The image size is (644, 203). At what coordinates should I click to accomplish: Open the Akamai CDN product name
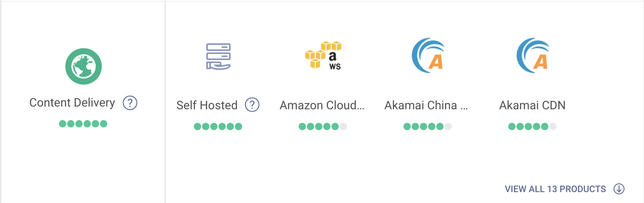pos(532,105)
